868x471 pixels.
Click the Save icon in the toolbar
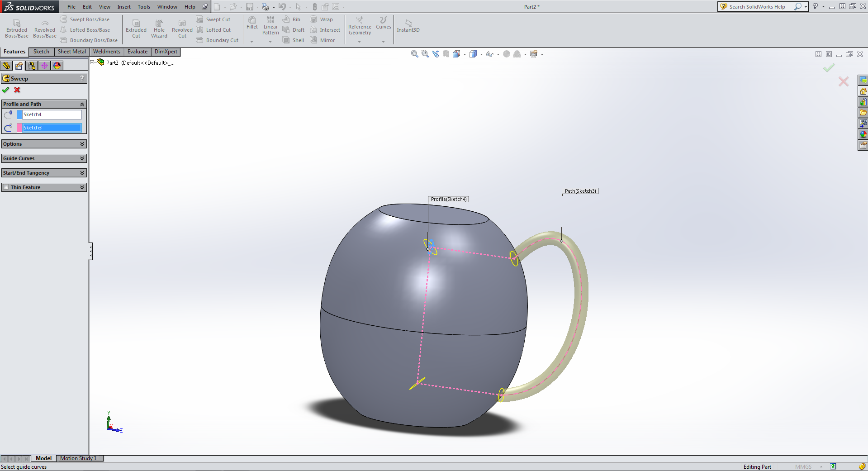250,7
